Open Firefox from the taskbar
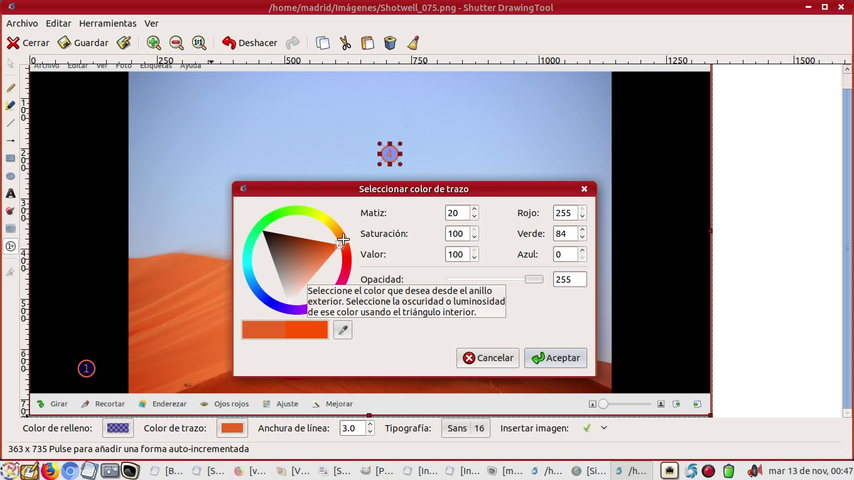 point(50,471)
